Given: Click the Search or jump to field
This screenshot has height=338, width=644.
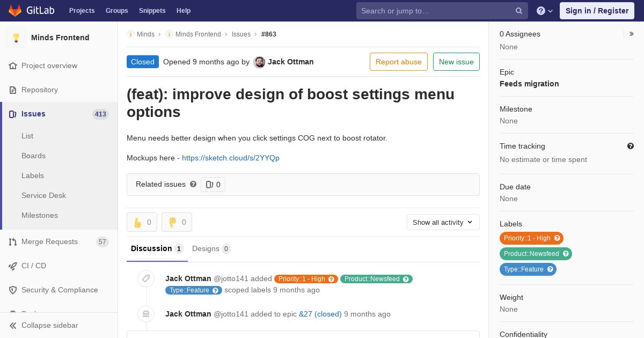Looking at the screenshot, I should 442,11.
